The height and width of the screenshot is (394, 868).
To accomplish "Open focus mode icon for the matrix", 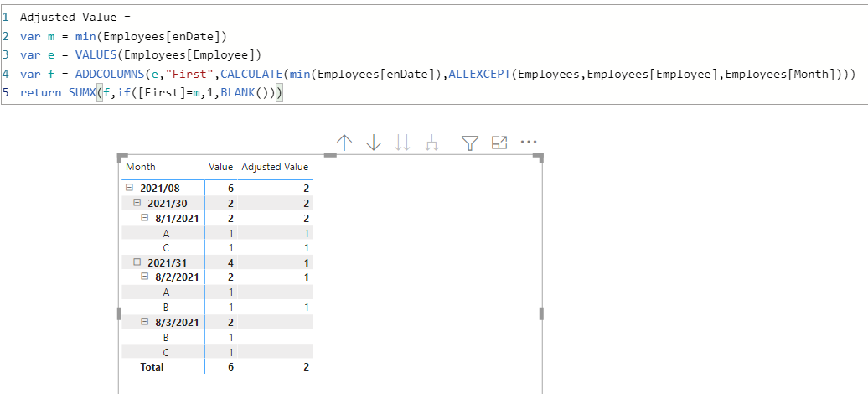I will tap(499, 143).
